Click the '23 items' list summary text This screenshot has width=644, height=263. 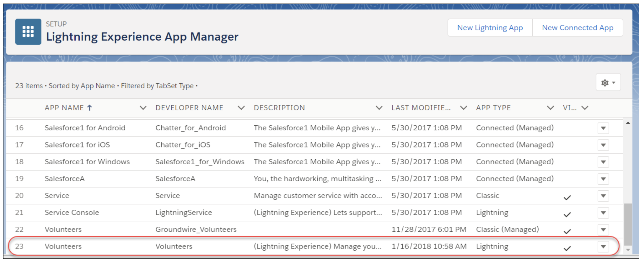click(29, 86)
